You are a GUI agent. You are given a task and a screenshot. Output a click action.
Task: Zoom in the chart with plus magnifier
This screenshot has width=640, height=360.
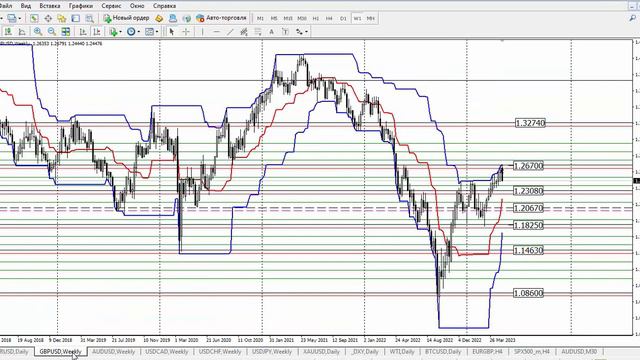pos(38,32)
